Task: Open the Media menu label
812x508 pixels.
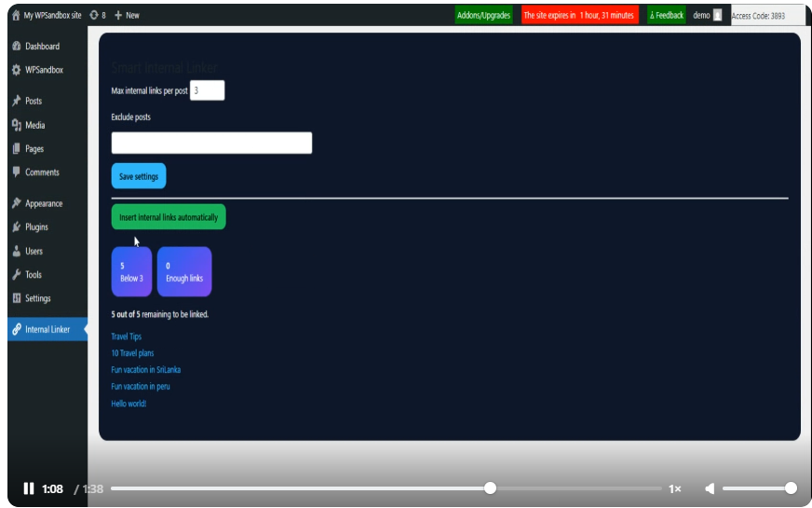Action: 35,125
